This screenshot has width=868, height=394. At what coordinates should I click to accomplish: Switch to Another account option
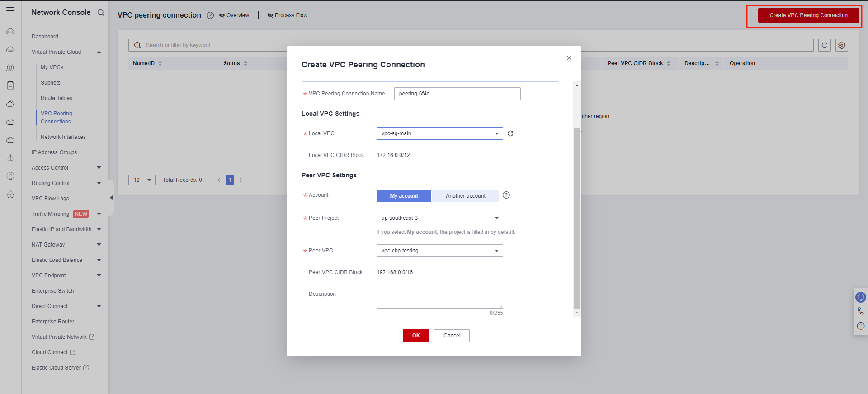[x=465, y=196]
